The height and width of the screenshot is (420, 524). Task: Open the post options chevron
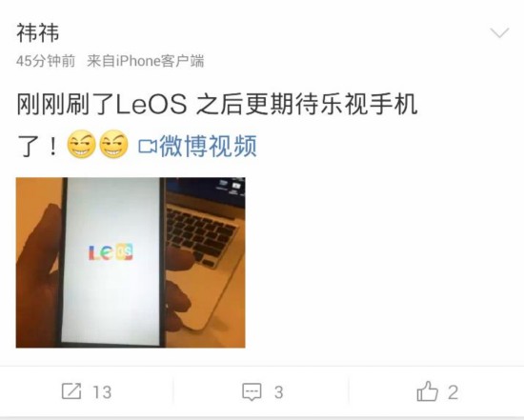(x=499, y=32)
